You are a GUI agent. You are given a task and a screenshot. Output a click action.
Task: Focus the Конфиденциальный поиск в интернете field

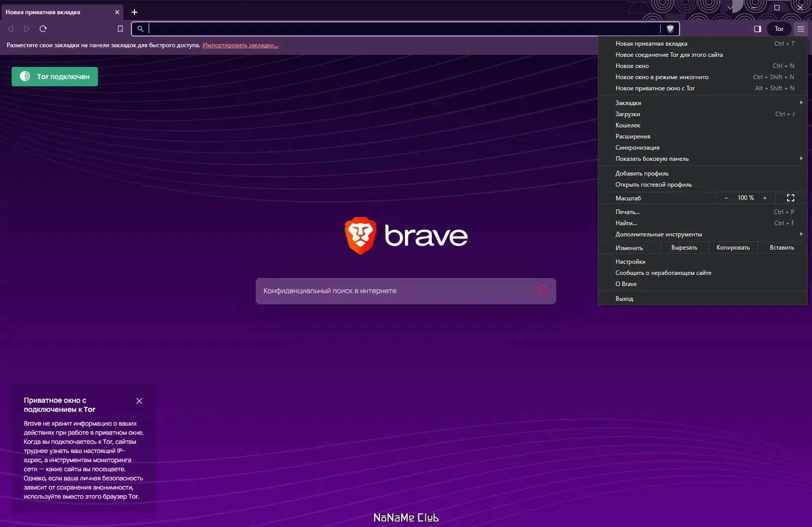tap(406, 291)
